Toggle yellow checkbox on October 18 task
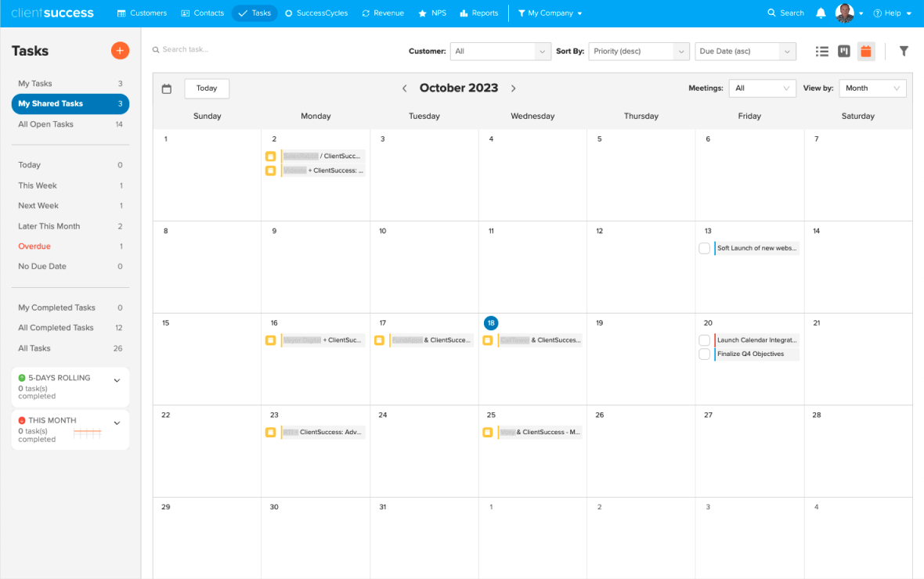The height and width of the screenshot is (579, 924). pyautogui.click(x=487, y=340)
